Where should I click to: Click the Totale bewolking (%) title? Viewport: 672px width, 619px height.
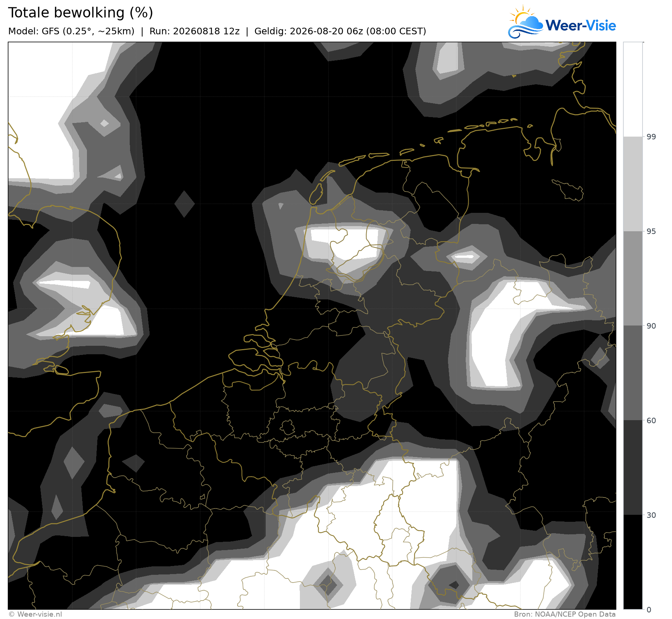click(81, 13)
